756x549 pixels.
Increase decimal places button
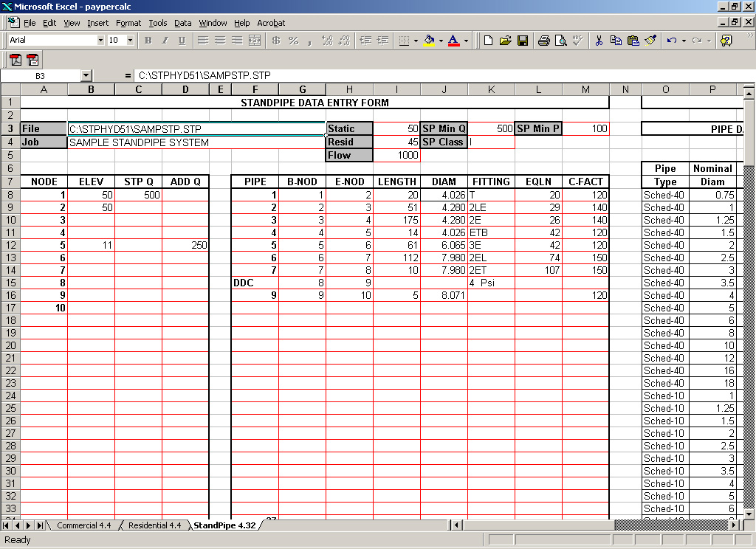(x=327, y=41)
